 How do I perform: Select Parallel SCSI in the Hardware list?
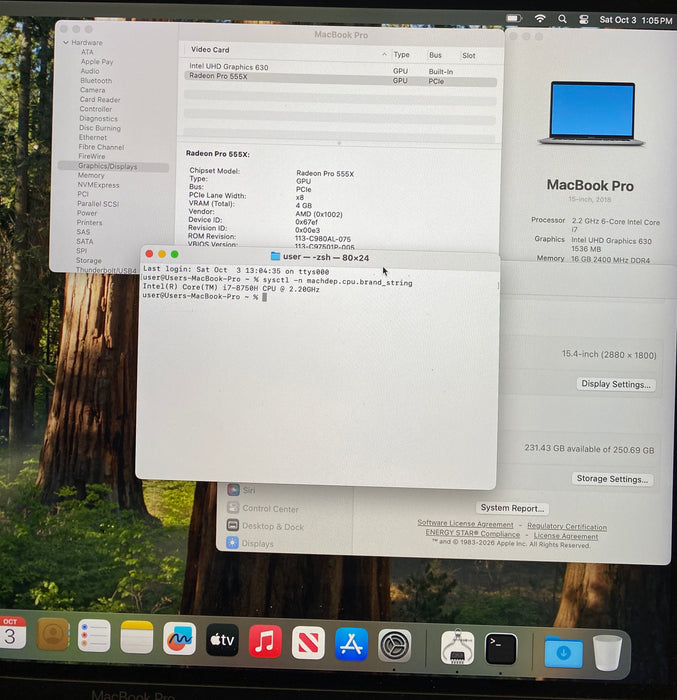point(98,204)
